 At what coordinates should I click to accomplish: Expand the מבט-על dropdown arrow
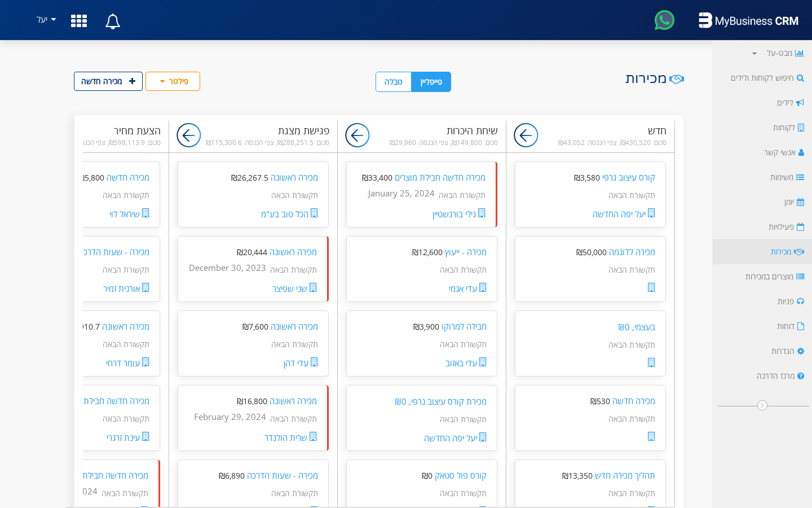click(754, 53)
